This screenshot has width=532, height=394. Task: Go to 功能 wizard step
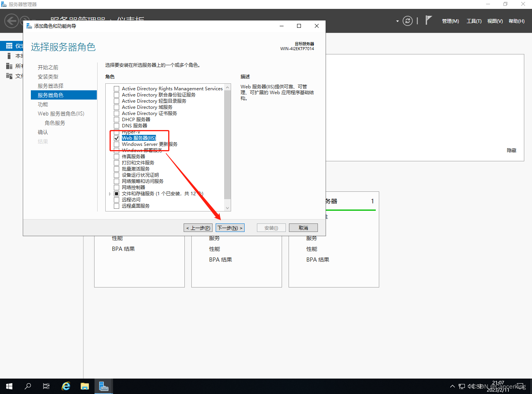coord(43,105)
